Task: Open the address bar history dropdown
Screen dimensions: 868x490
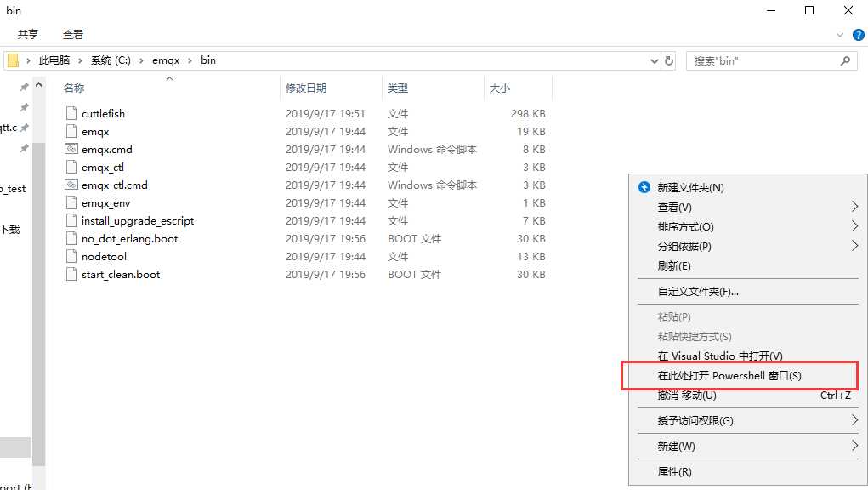Action: (655, 61)
